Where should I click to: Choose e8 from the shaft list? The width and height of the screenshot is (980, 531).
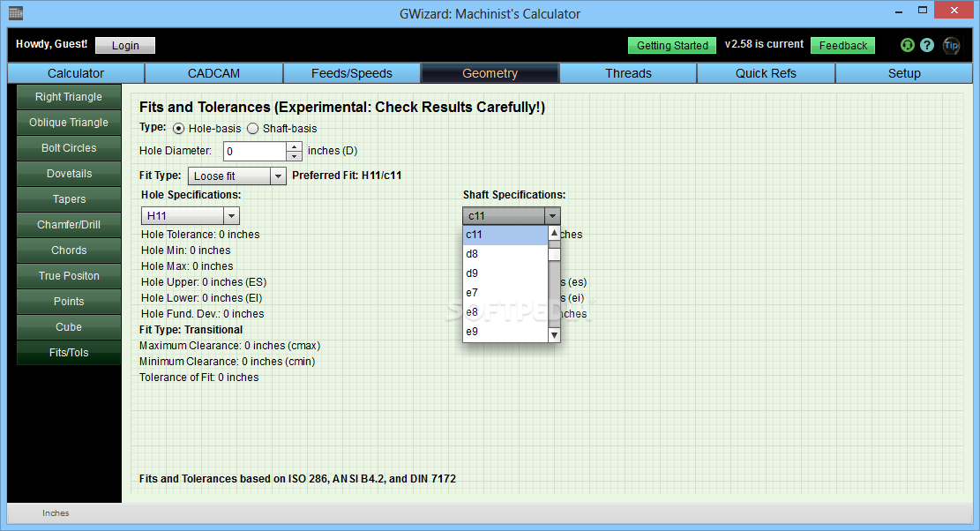(x=505, y=312)
